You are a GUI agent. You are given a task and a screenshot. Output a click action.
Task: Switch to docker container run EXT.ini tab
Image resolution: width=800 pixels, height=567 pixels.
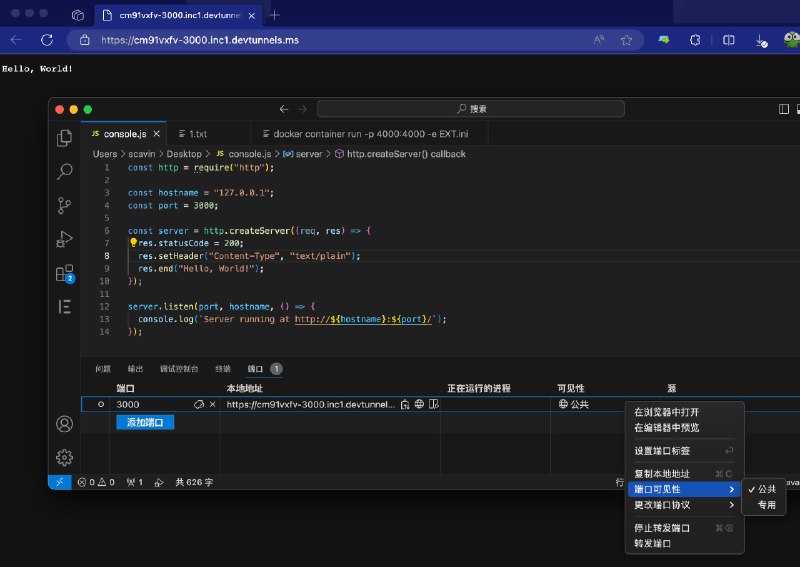(x=370, y=134)
